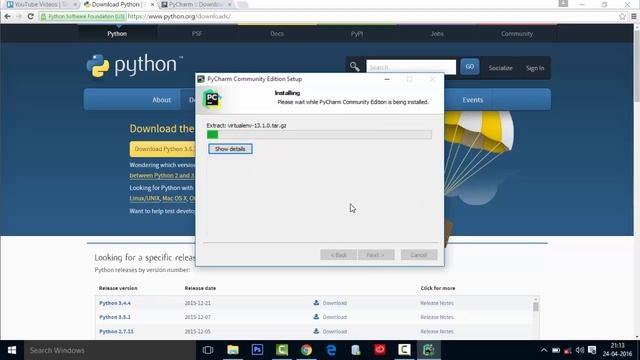Switch to the YouTube Videos browser tab
Viewport: 640px width, 360px height.
click(x=40, y=4)
